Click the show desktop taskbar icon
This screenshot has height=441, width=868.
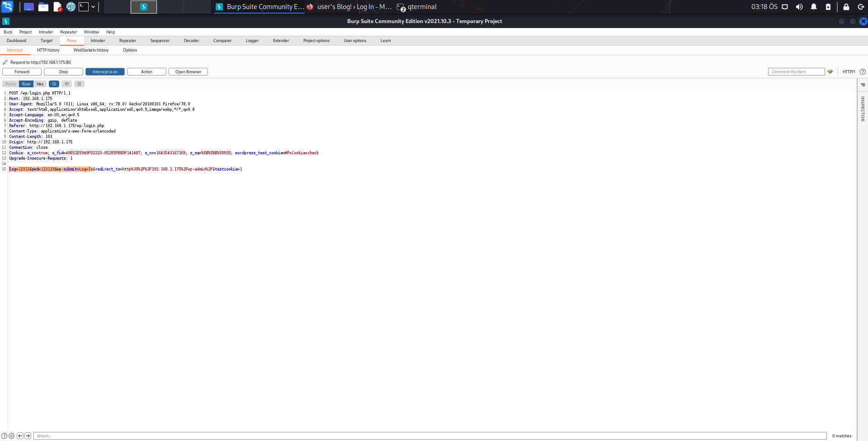point(29,7)
